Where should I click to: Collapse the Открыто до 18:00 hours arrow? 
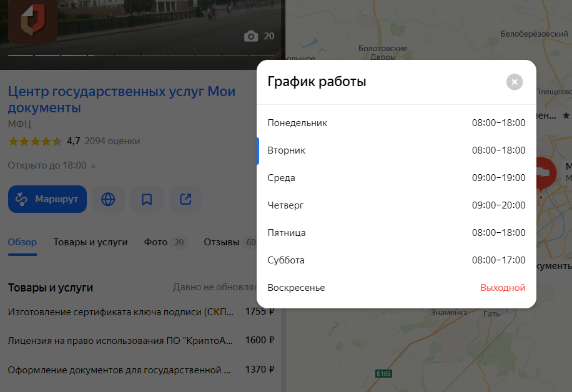(x=93, y=165)
